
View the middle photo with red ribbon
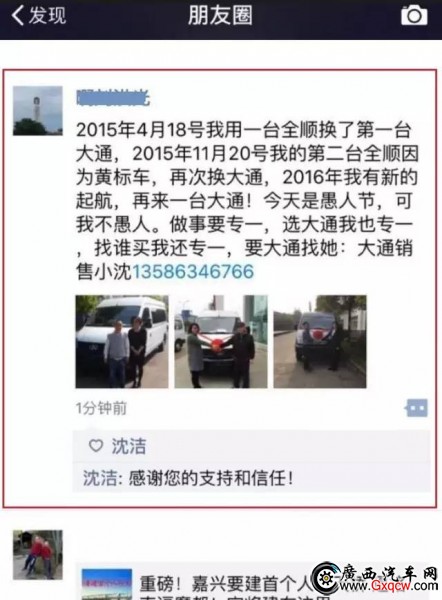(x=221, y=341)
